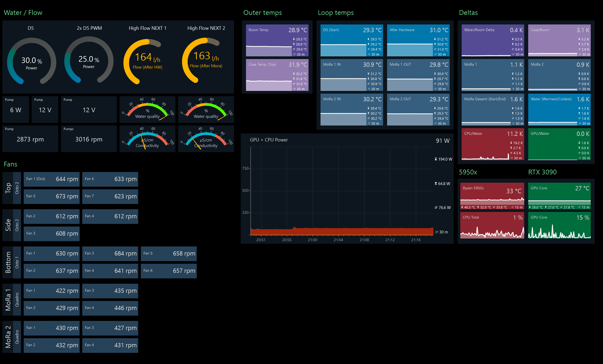Open the GPU Core 15 % usage tile
This screenshot has height=364, width=603.
[559, 225]
